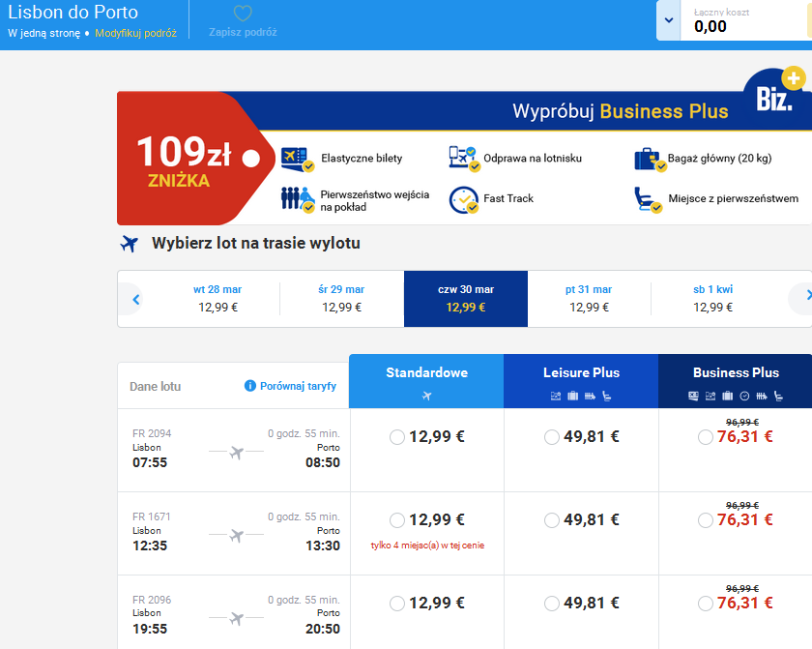Click the suitcase icon under Leisure Plus header
This screenshot has height=649, width=812.
pyautogui.click(x=572, y=397)
